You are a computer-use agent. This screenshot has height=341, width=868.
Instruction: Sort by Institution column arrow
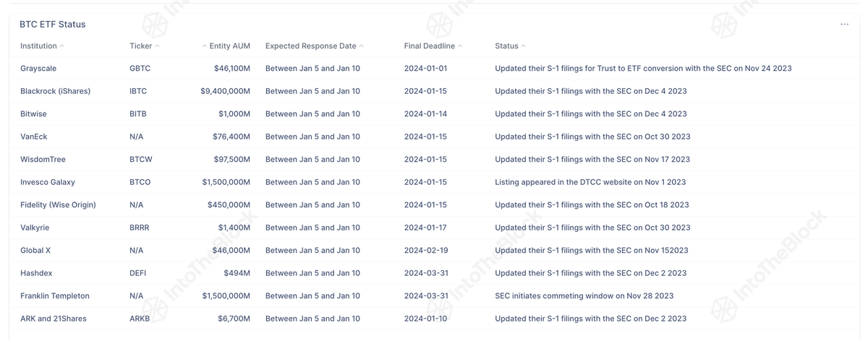point(62,46)
